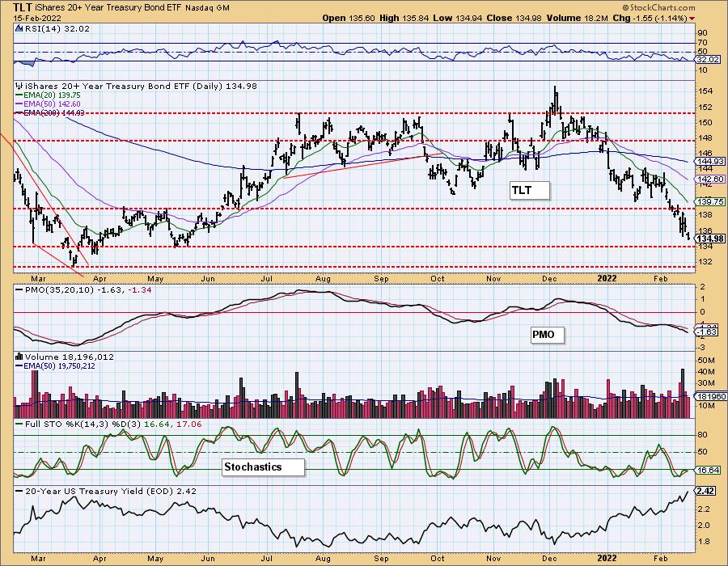Click the TLT annotation box on chart

[x=529, y=190]
